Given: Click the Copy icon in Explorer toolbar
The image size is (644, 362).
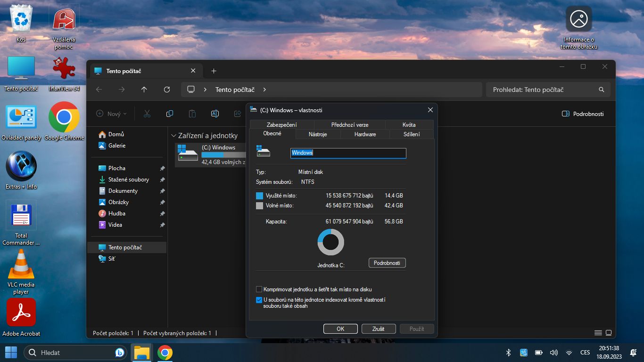Looking at the screenshot, I should coord(170,114).
